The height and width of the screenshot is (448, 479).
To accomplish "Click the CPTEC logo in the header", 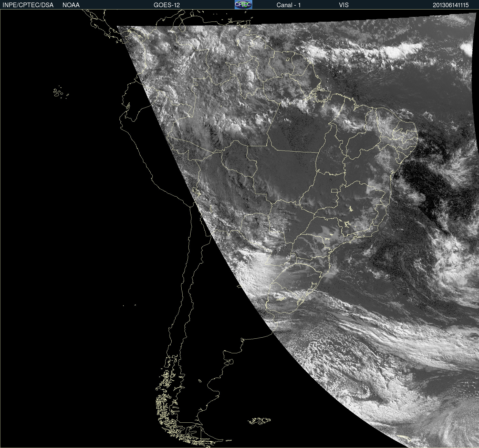I will coord(243,5).
